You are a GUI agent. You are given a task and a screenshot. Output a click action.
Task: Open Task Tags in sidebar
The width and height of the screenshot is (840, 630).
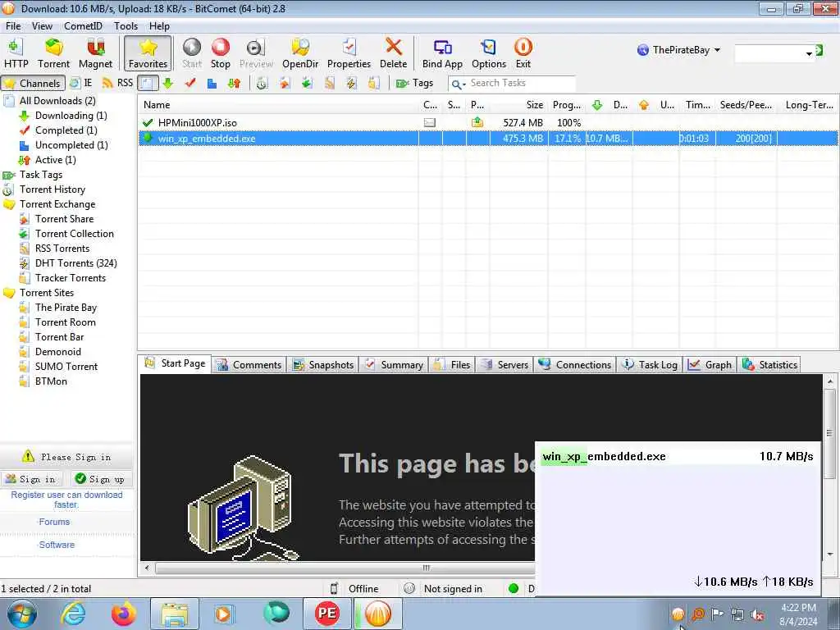(41, 175)
